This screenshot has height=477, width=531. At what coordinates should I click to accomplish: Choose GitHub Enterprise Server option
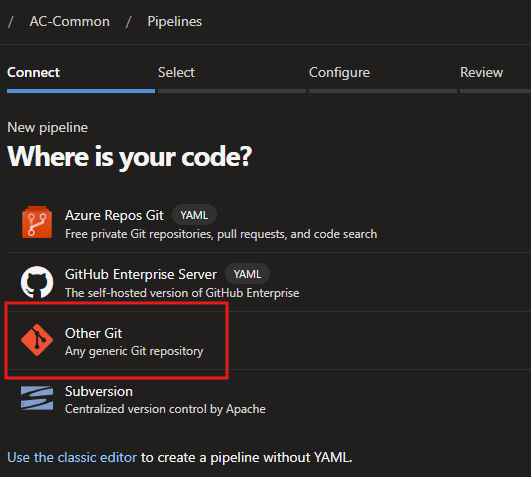[x=141, y=274]
